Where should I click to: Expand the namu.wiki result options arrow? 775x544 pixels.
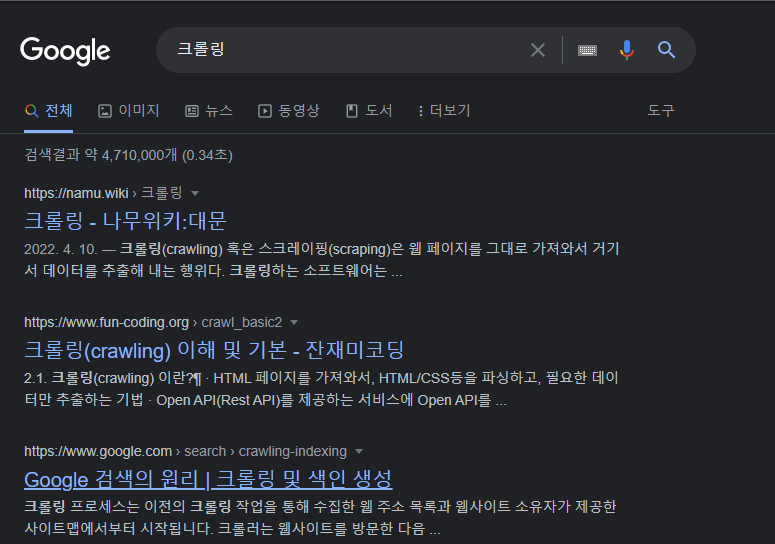point(195,193)
